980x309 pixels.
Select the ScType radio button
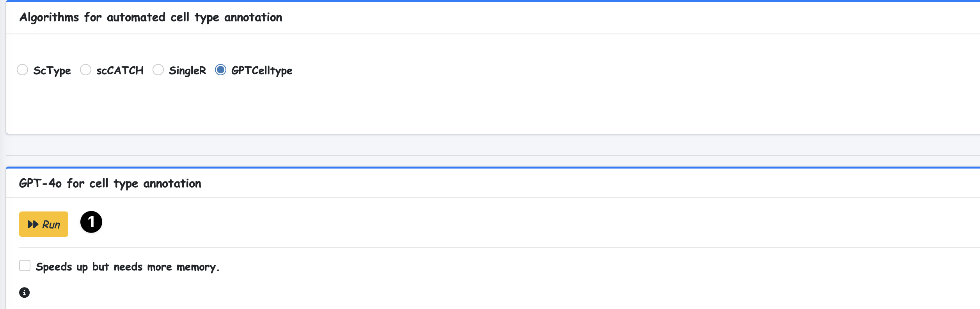tap(23, 70)
